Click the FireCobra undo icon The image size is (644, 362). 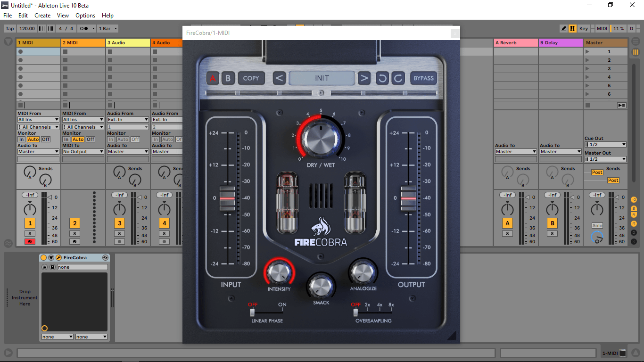click(x=382, y=78)
